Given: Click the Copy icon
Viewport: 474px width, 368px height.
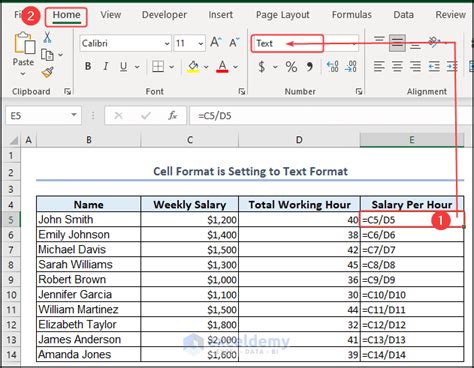Looking at the screenshot, I should pyautogui.click(x=47, y=55).
